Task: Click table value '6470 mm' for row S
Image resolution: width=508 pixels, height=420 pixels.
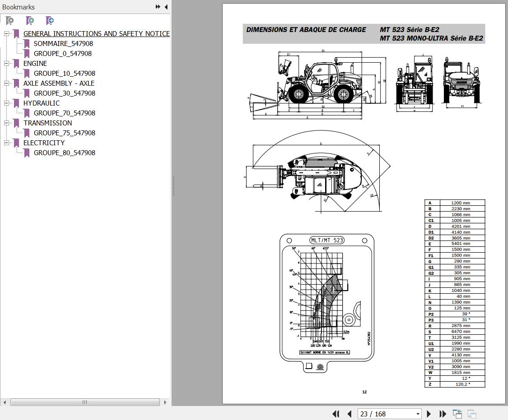Action: [461, 331]
